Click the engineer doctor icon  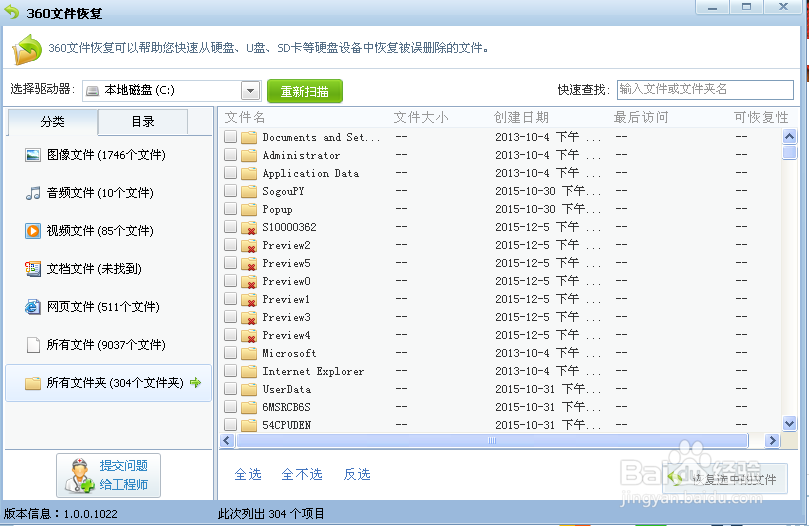(x=79, y=475)
